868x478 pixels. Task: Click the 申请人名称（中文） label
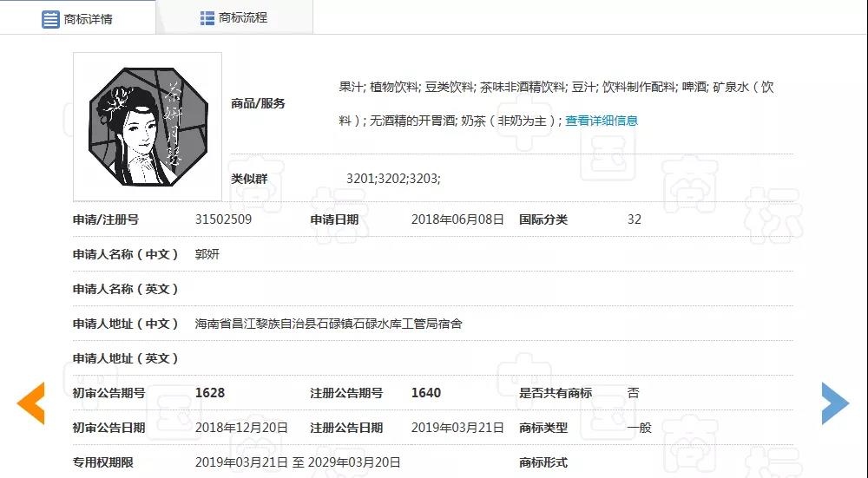tap(126, 254)
